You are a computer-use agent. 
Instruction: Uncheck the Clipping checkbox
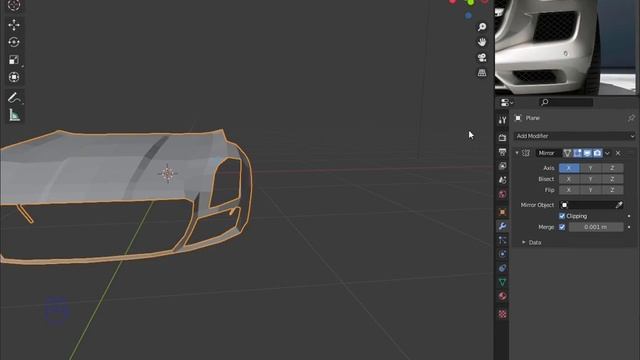click(x=562, y=216)
